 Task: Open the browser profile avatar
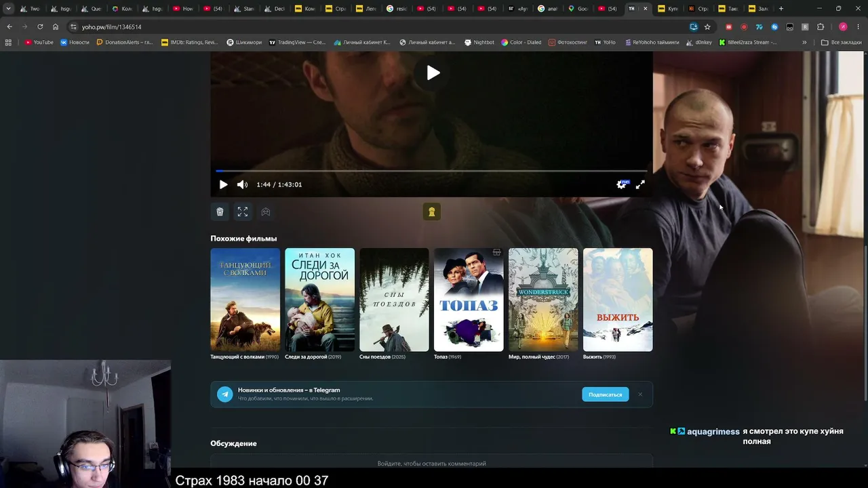click(843, 27)
